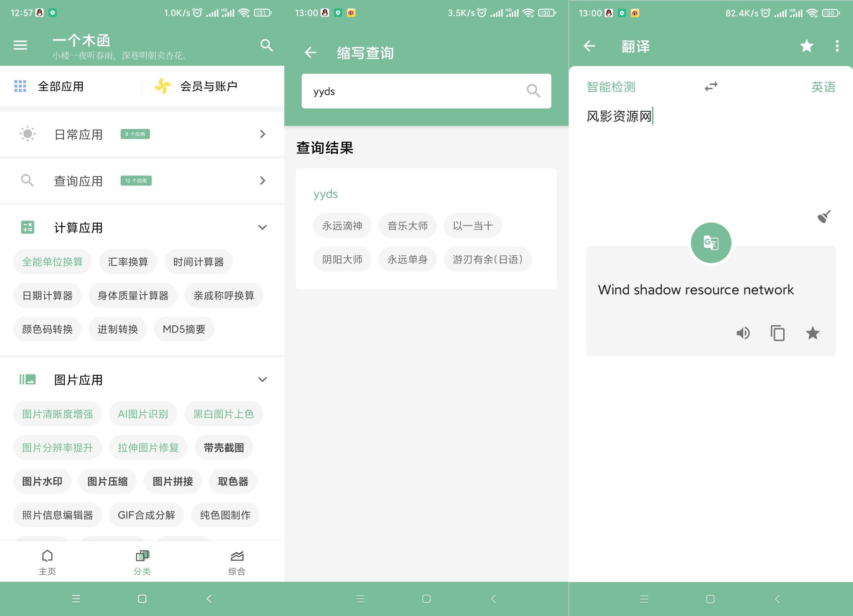Open GIF合成分解 tool

(146, 515)
